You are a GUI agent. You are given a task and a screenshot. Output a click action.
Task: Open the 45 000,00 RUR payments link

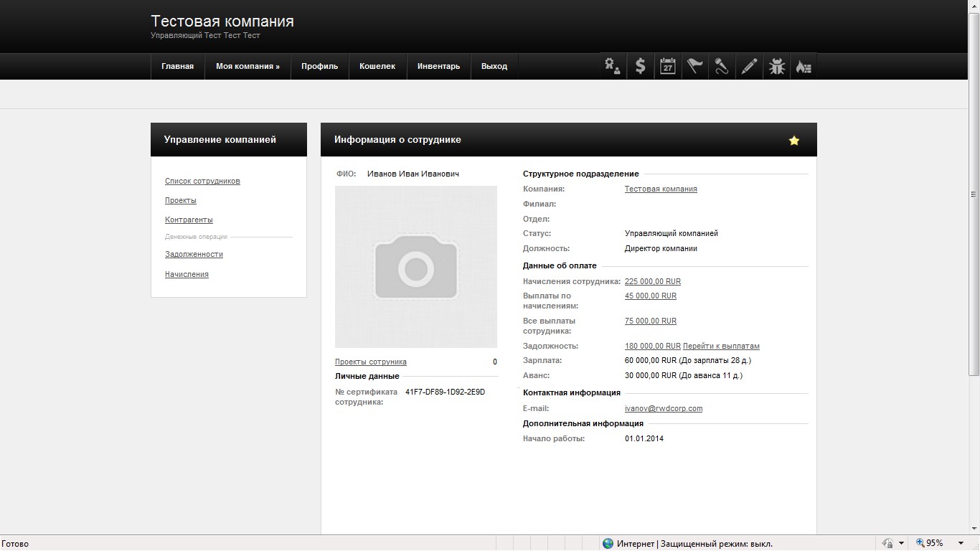tap(651, 296)
